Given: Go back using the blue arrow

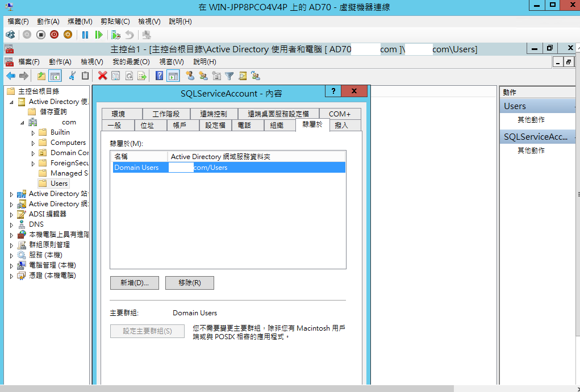Looking at the screenshot, I should click(11, 76).
